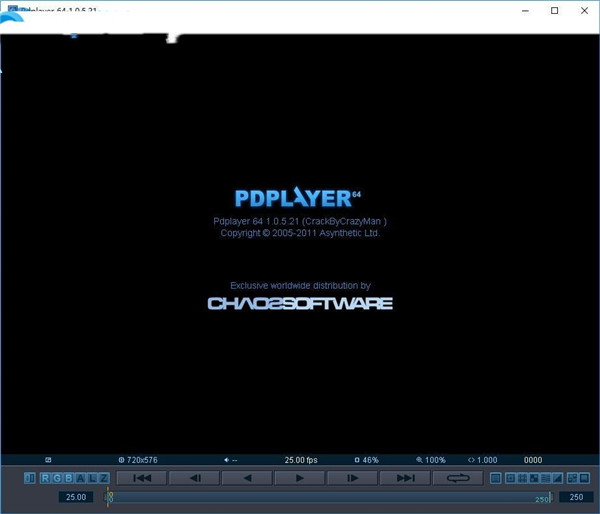Click the 25.00 frame rate field
This screenshot has height=514, width=600.
(x=76, y=497)
